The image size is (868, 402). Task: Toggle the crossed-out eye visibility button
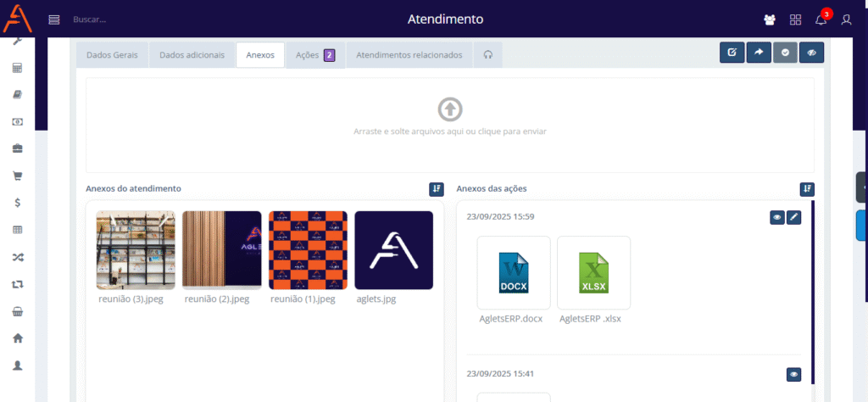811,53
